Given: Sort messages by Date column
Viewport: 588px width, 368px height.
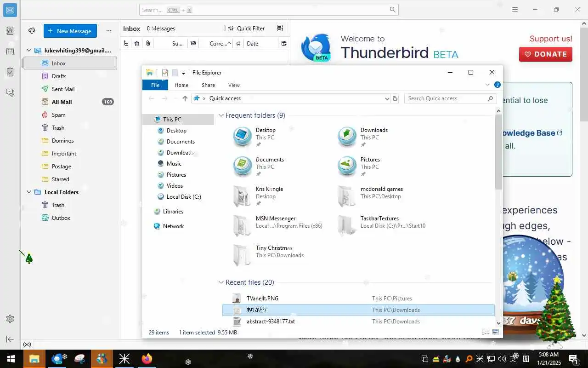Looking at the screenshot, I should point(262,43).
